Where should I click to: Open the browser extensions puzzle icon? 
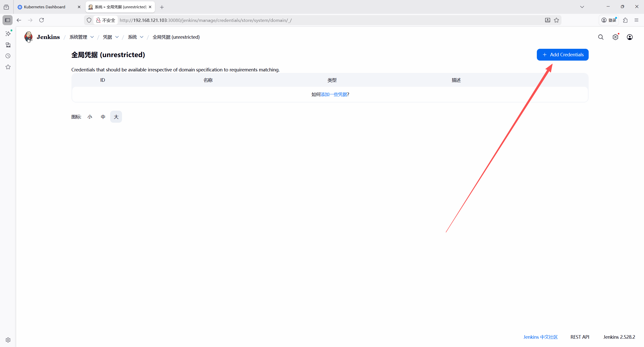(625, 20)
